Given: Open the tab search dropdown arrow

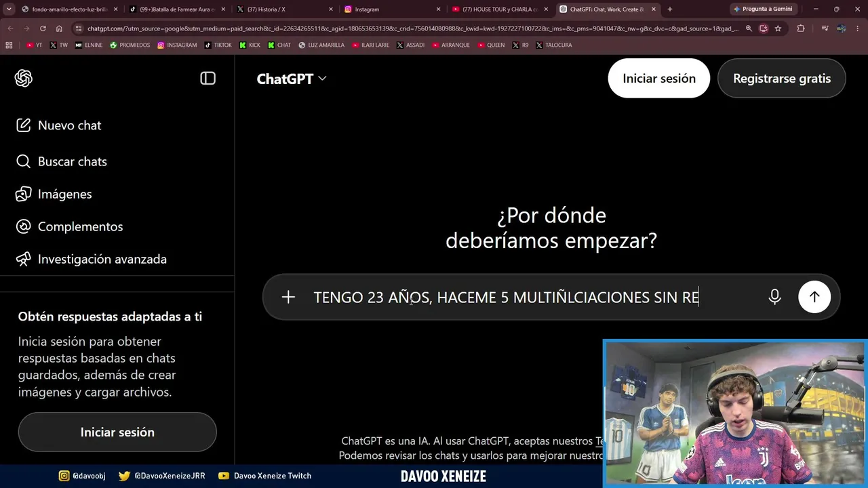Looking at the screenshot, I should click(9, 9).
